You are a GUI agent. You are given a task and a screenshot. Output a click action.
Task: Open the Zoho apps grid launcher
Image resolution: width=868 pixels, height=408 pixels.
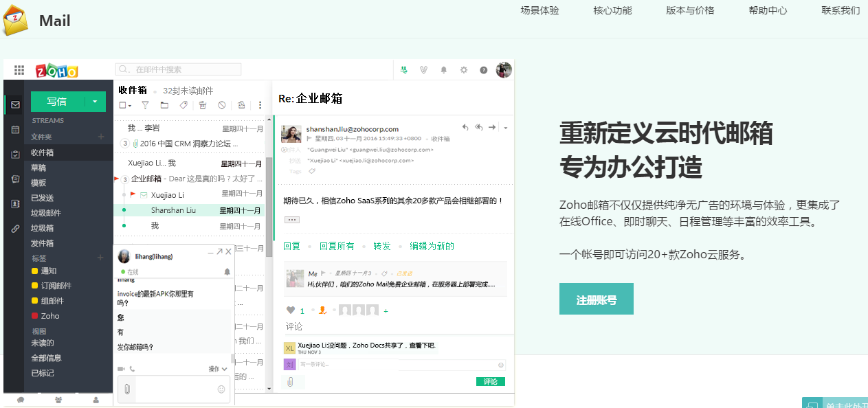pos(19,70)
